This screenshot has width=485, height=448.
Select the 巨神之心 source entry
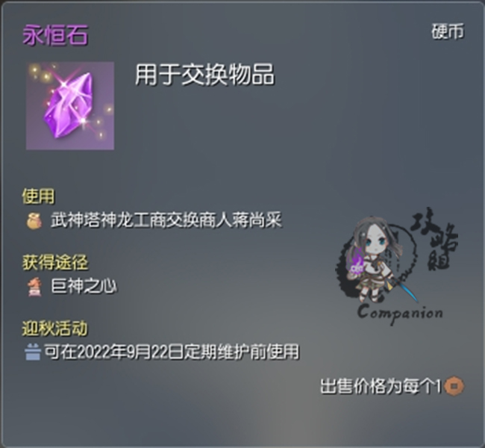[84, 286]
